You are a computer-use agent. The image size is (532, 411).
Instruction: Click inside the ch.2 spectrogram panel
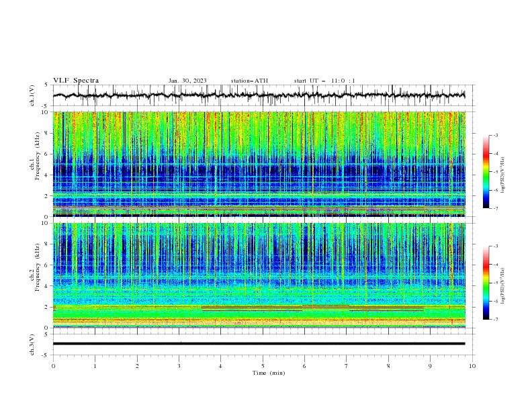point(259,275)
